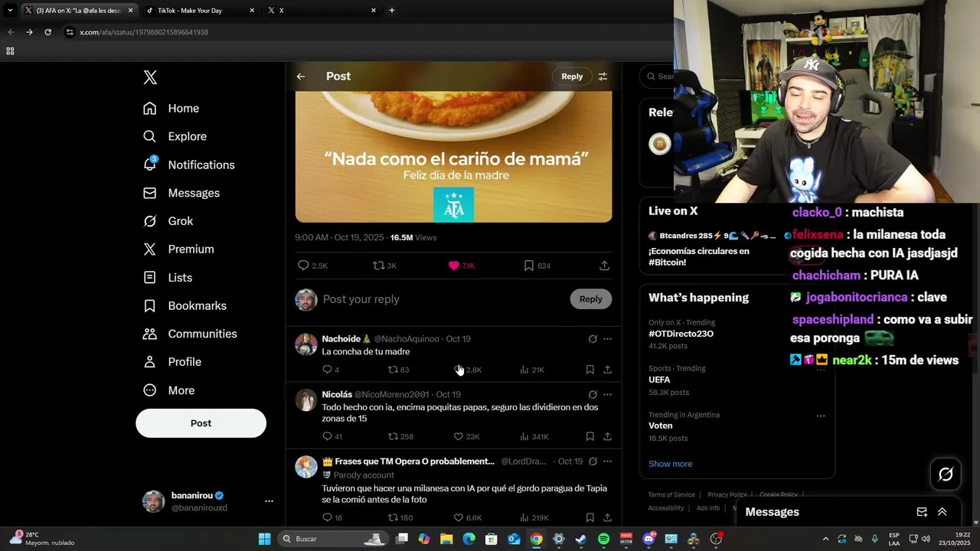Viewport: 980px width, 551px height.
Task: Open Grok explain on Nachoide's reply
Action: [593, 339]
